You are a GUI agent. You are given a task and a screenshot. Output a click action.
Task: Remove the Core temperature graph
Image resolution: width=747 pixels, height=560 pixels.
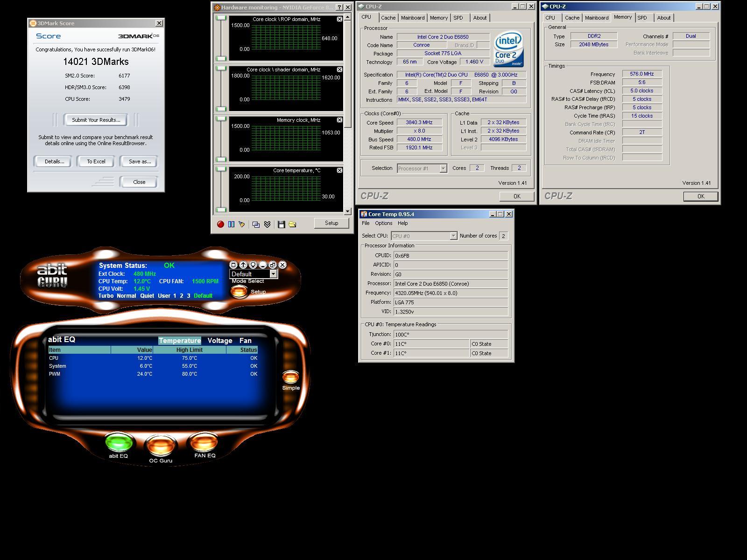339,170
